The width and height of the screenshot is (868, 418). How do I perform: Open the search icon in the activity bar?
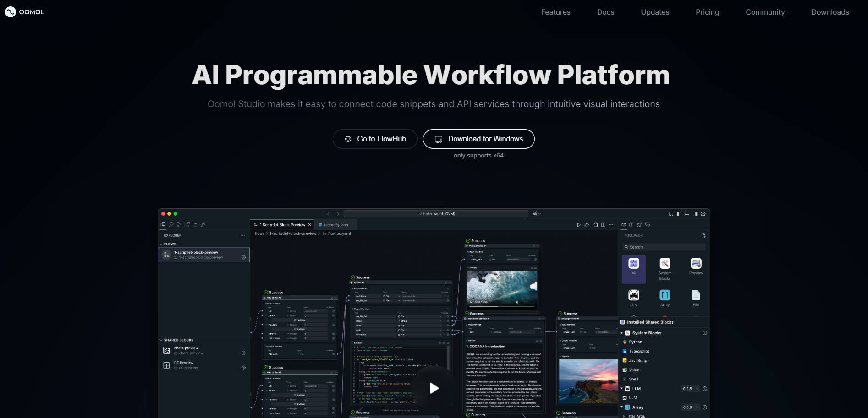tap(171, 225)
